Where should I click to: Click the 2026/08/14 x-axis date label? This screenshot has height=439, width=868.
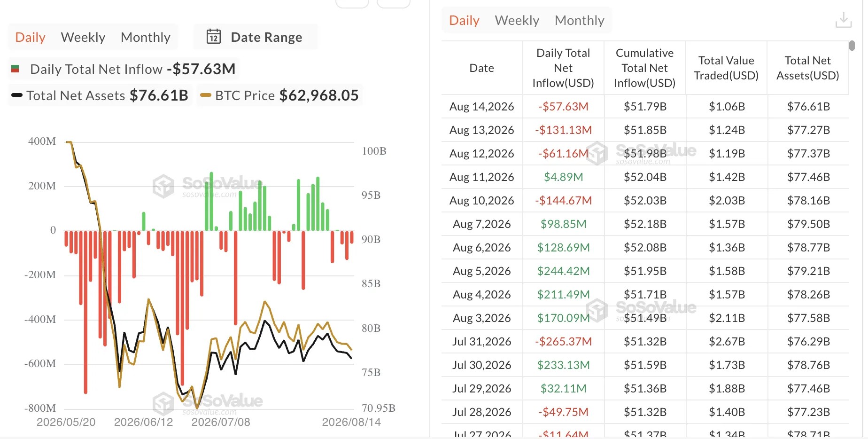(351, 422)
